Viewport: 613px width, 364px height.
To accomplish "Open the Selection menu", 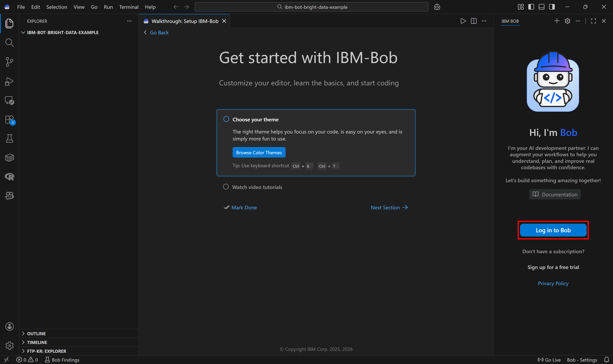I will [x=57, y=7].
